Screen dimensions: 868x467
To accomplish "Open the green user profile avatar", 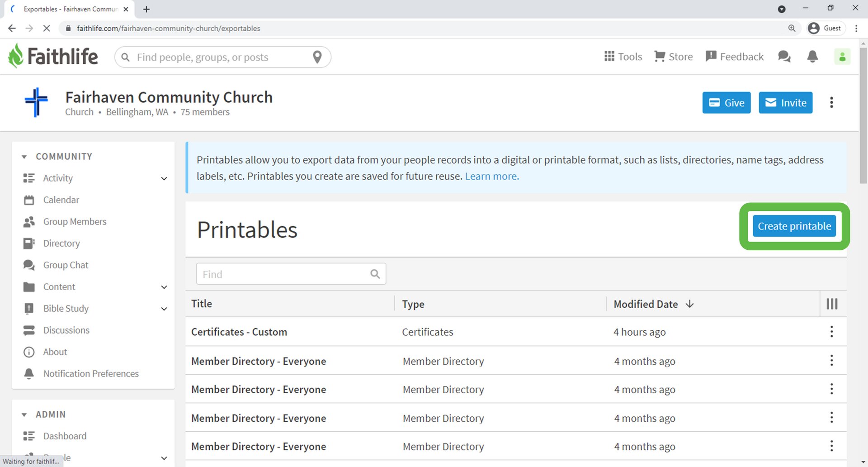I will pyautogui.click(x=842, y=57).
